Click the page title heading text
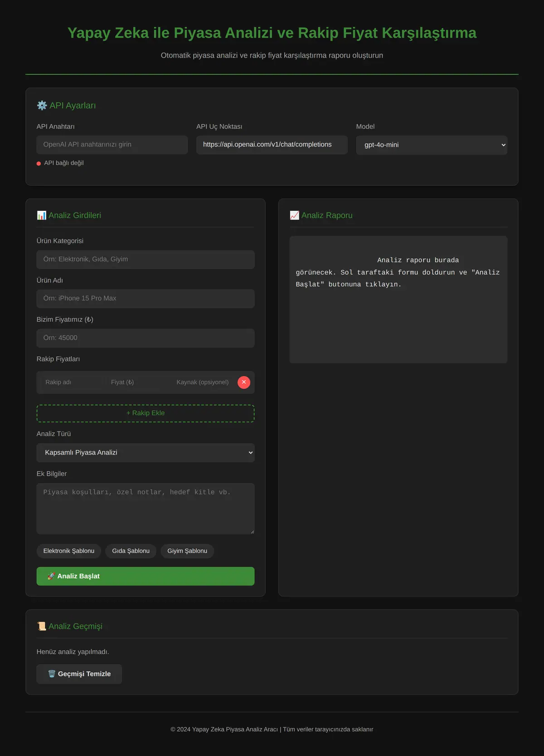Image resolution: width=544 pixels, height=756 pixels. [272, 33]
